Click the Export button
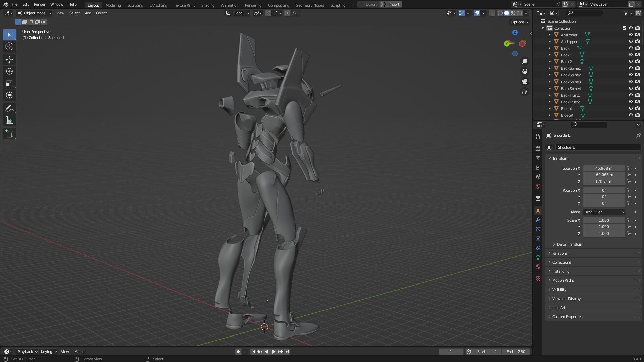 click(x=368, y=4)
